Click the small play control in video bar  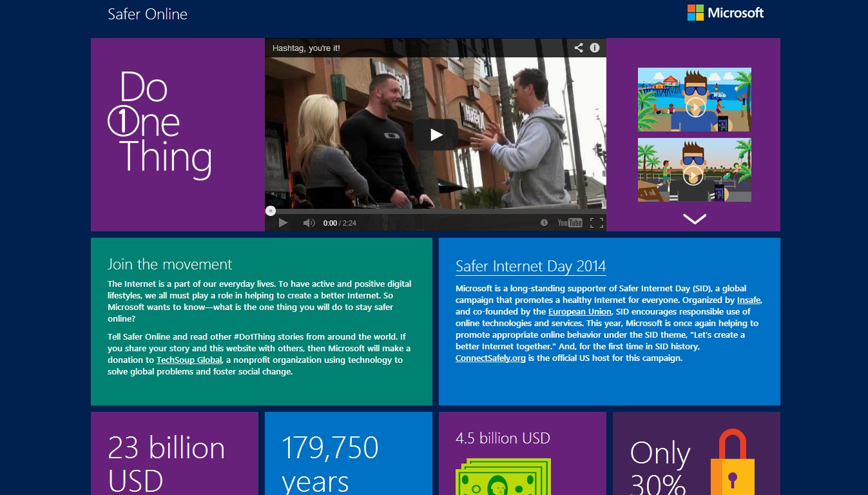click(x=283, y=223)
